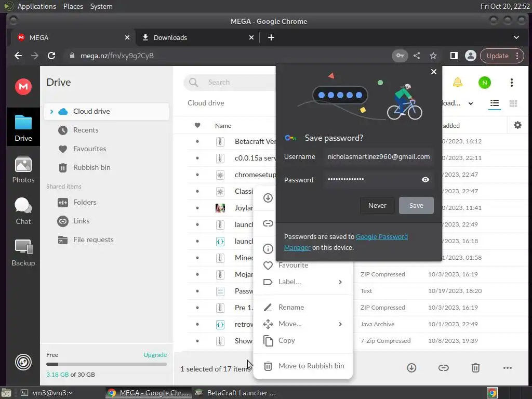
Task: Click the storage usage progress bar
Action: (x=107, y=364)
